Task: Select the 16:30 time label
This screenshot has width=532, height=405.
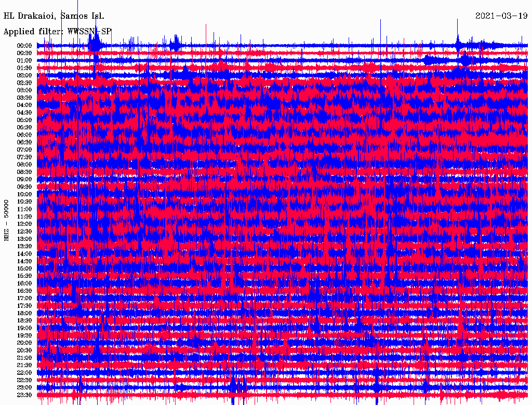Action: click(x=24, y=291)
